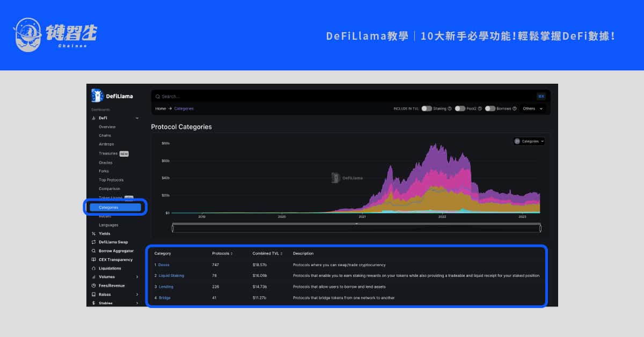644x337 pixels.
Task: Open Forks in the DeFi menu
Action: click(x=104, y=171)
